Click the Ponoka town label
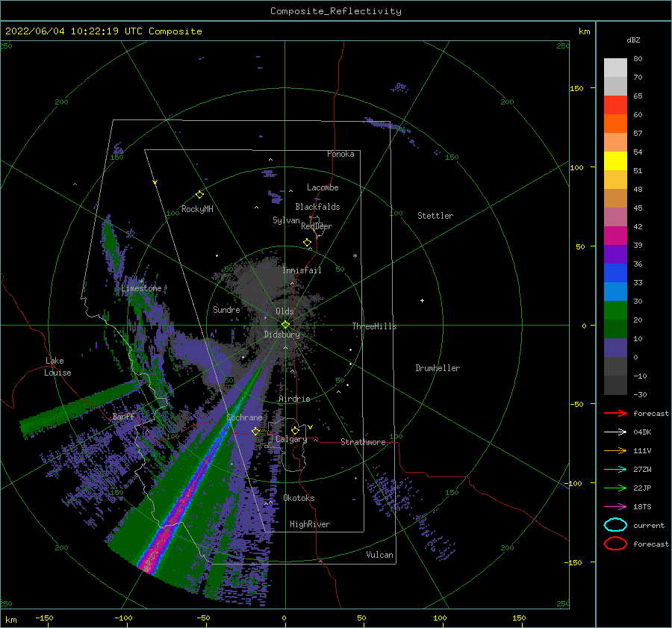Viewport: 672px width, 628px height. pos(340,154)
